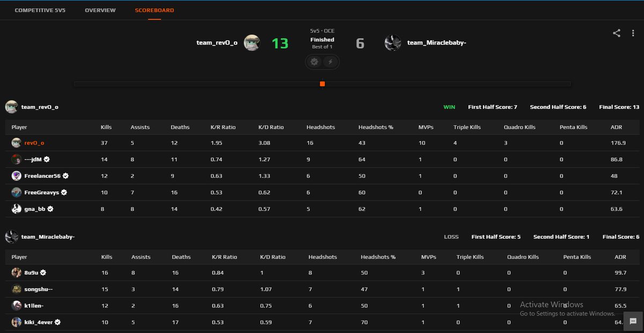644x333 pixels.
Task: Click ADR column header in team_revO_o table
Action: click(x=616, y=127)
